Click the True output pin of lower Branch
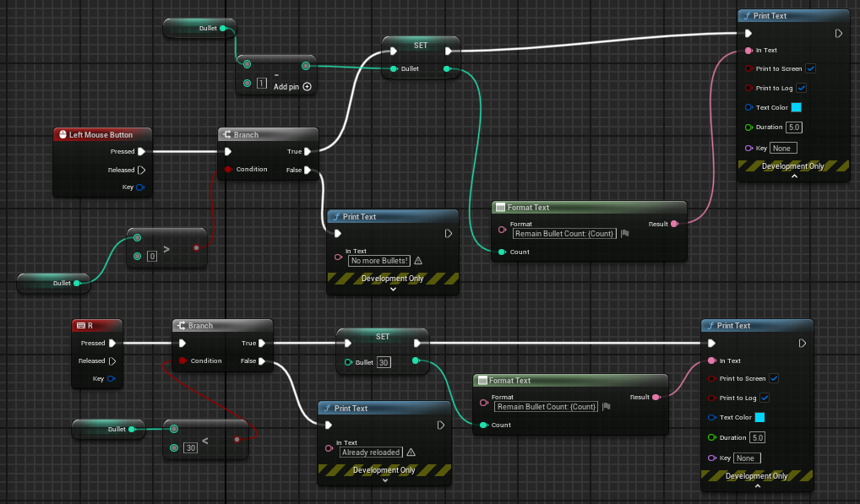The height and width of the screenshot is (504, 860). (x=262, y=343)
